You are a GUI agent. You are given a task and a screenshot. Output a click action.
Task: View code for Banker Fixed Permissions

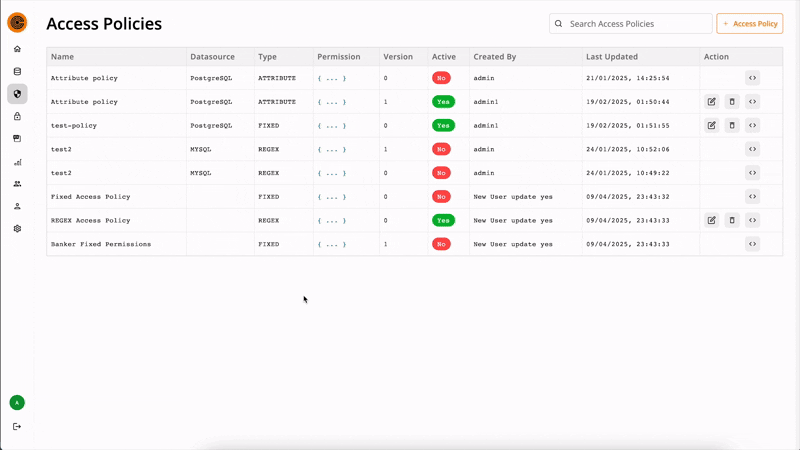click(x=753, y=244)
